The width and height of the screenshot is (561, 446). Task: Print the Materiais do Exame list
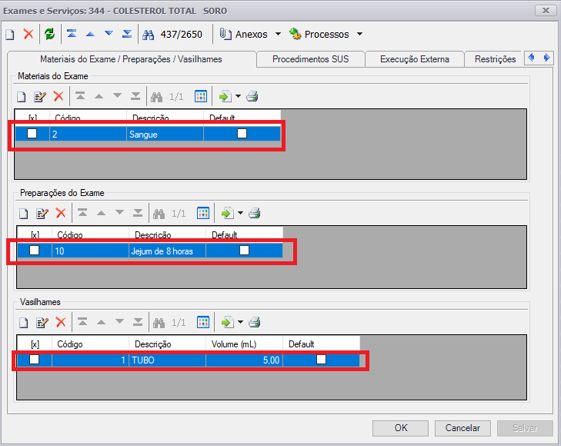coord(252,96)
